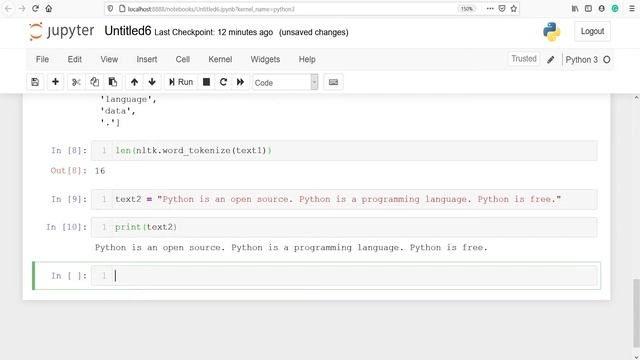Copy selected cells icon

pyautogui.click(x=94, y=82)
